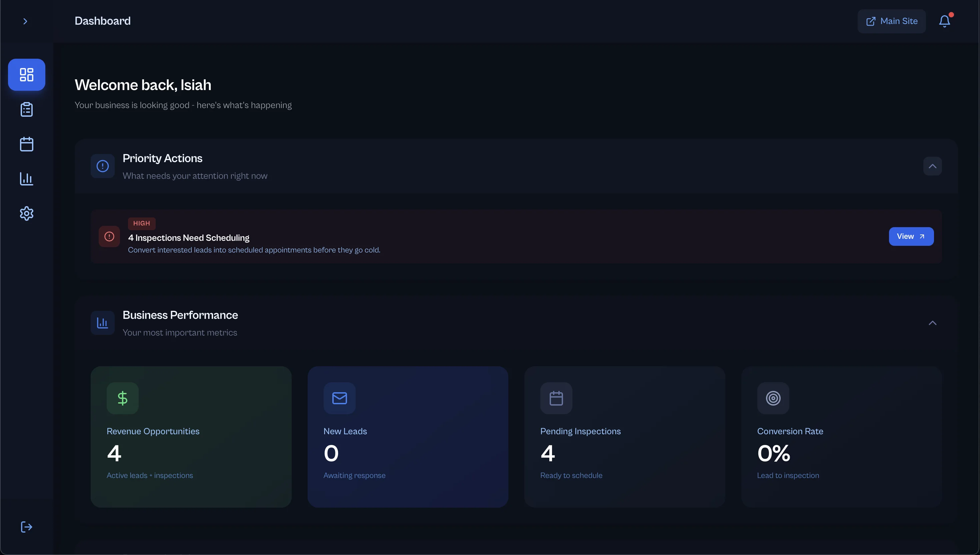980x555 pixels.
Task: Open the Main Site link
Action: tap(891, 21)
